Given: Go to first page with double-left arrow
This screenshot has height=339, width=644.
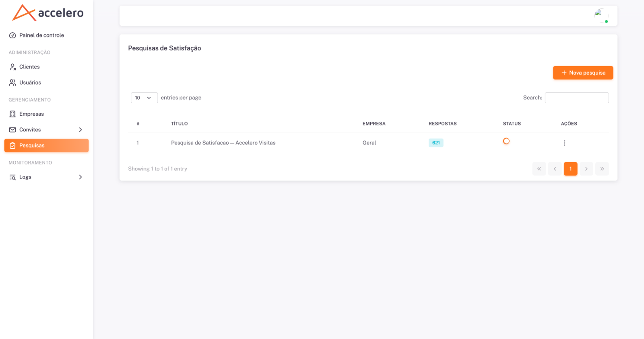Looking at the screenshot, I should click(x=539, y=169).
